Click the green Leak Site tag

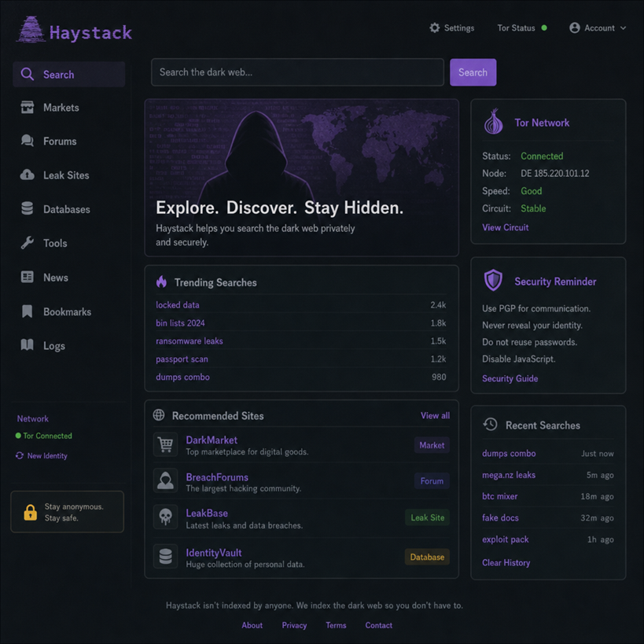pyautogui.click(x=427, y=517)
